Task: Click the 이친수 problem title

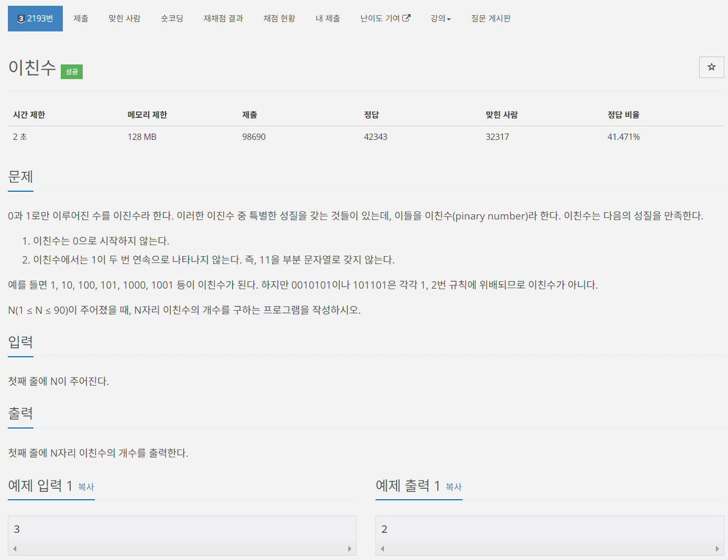Action: click(x=32, y=68)
